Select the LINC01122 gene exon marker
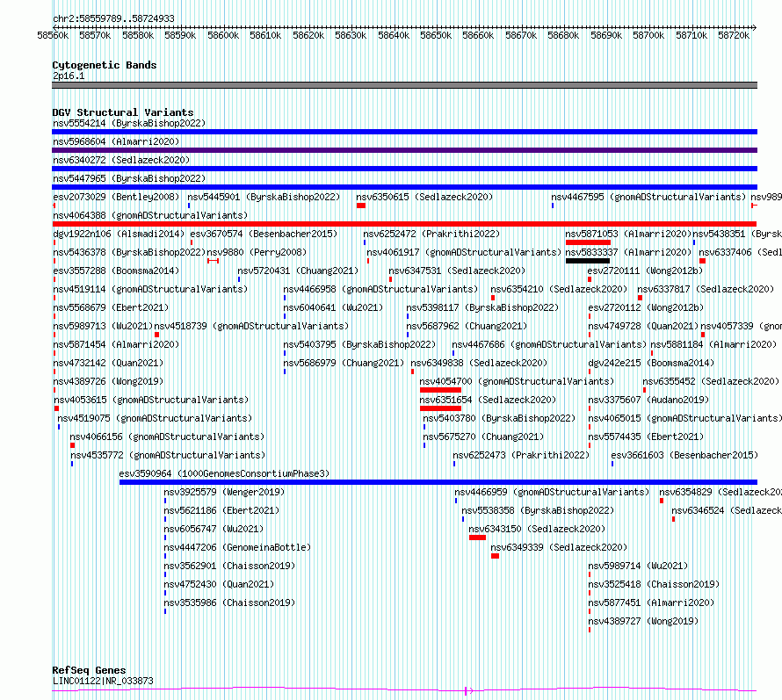 [466, 691]
